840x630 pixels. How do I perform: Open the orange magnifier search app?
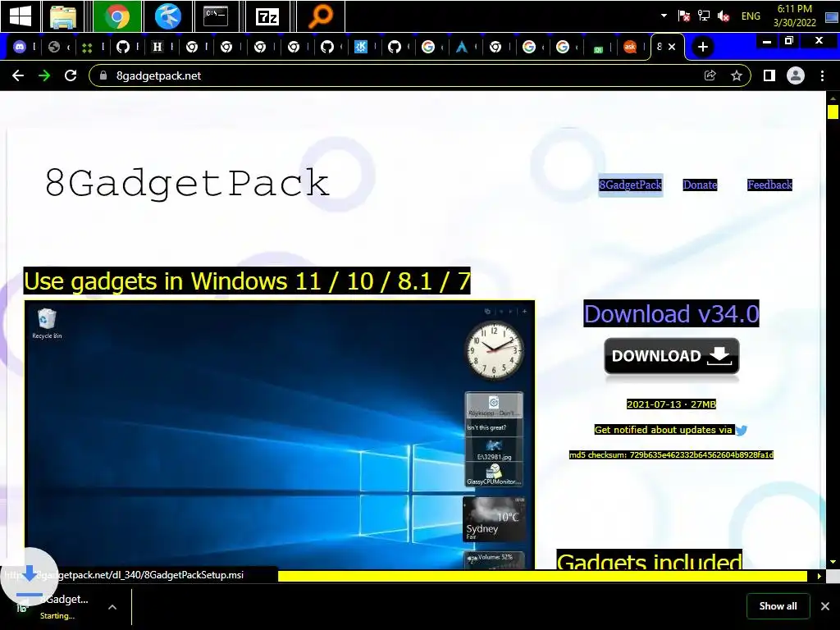(x=320, y=16)
